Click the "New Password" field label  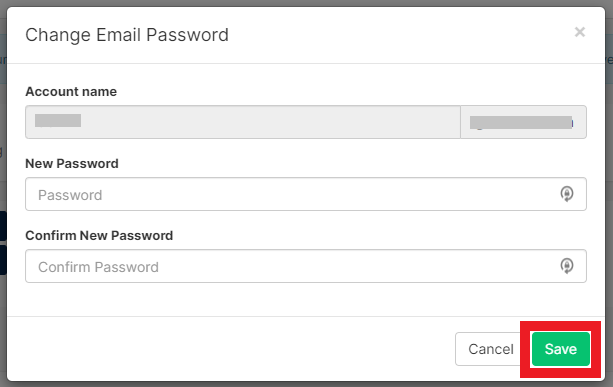click(x=72, y=163)
